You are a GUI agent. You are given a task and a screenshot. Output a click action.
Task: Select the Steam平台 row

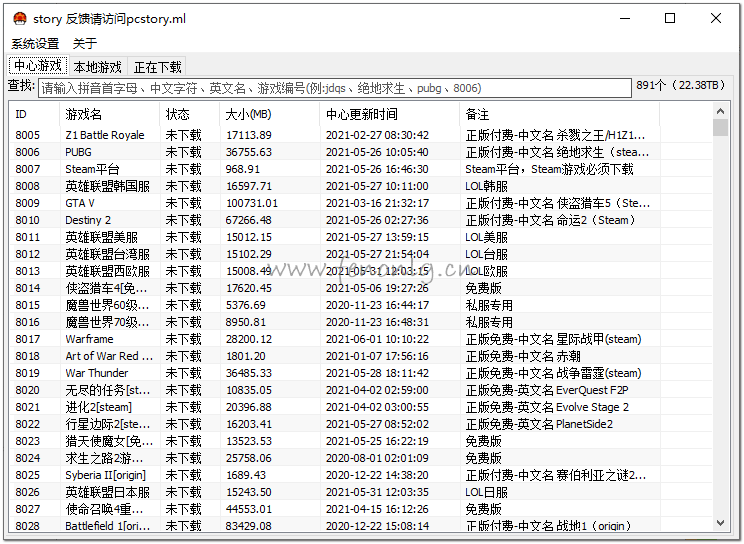tap(361, 169)
